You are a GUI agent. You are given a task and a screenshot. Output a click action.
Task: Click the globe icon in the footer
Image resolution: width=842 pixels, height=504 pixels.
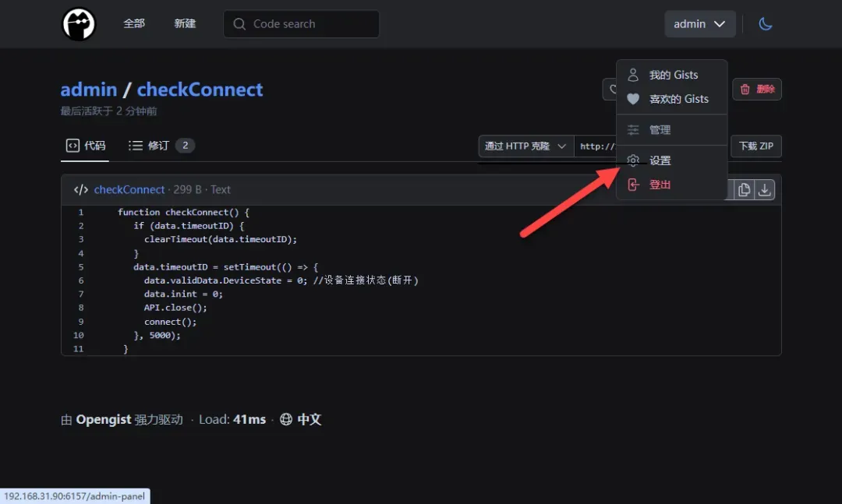click(x=286, y=419)
